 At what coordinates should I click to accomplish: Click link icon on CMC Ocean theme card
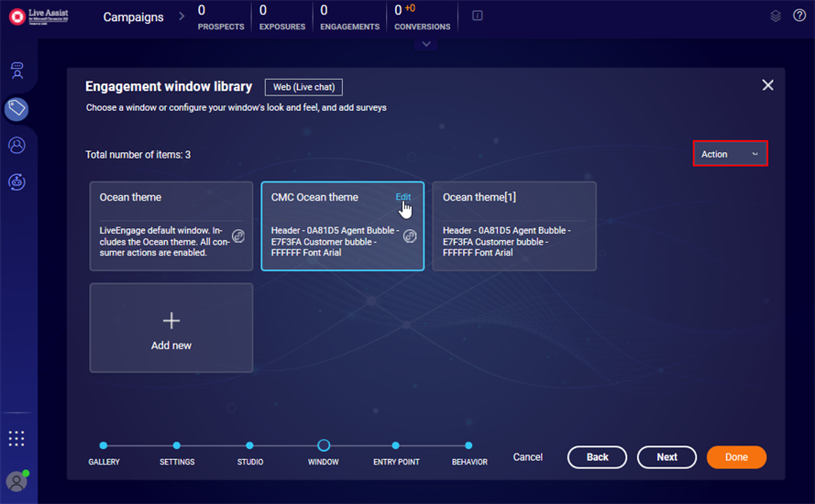[410, 236]
